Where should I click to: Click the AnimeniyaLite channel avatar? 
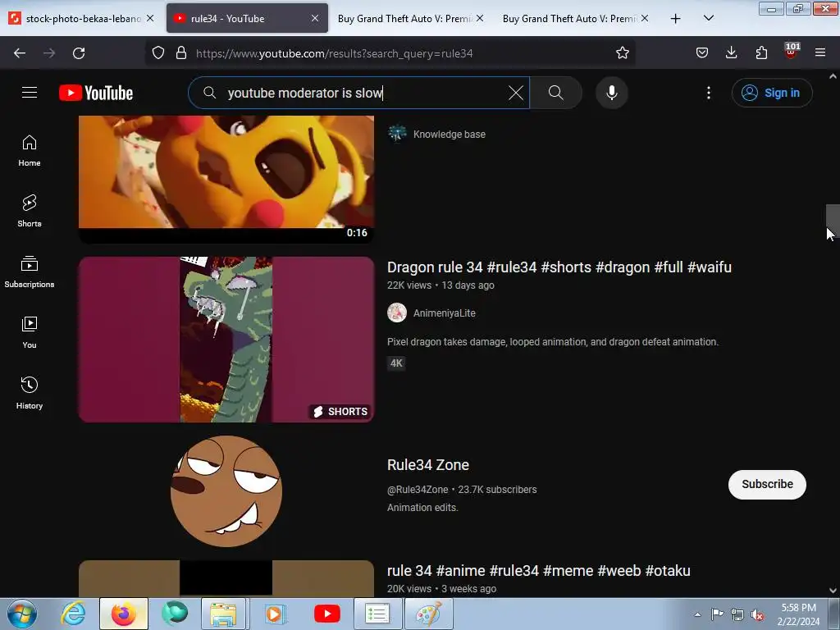tap(397, 313)
